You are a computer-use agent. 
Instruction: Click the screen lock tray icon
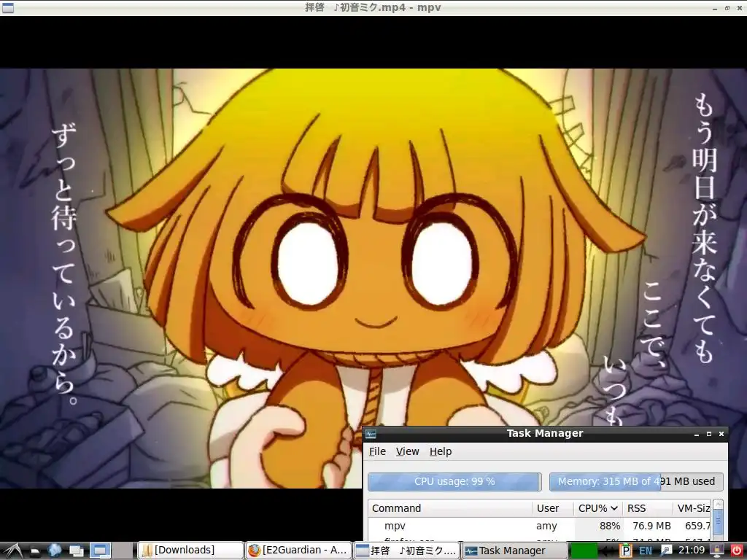point(717,551)
